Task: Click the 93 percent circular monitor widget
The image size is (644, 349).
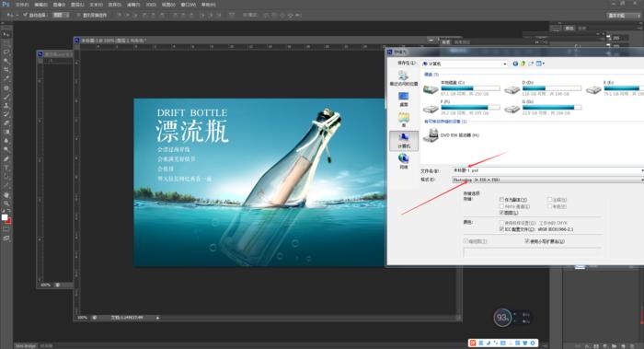Action: (x=502, y=318)
